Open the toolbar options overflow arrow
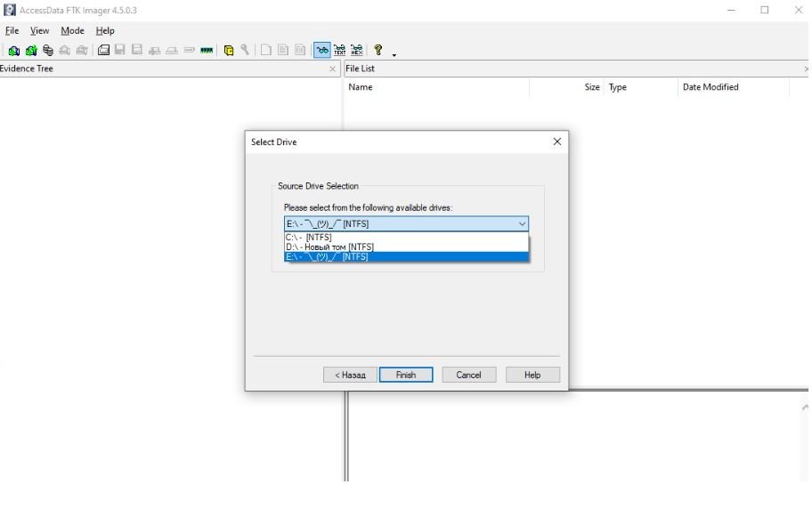 click(394, 55)
